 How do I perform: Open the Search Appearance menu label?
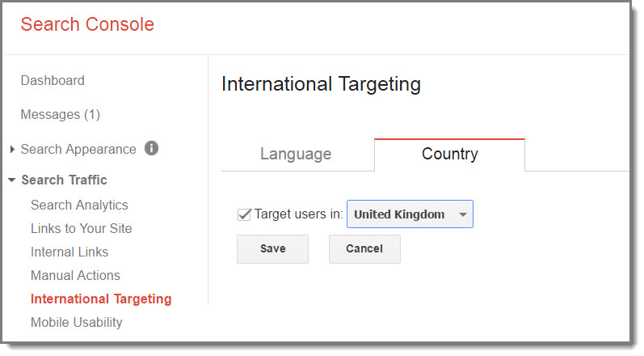coord(78,149)
